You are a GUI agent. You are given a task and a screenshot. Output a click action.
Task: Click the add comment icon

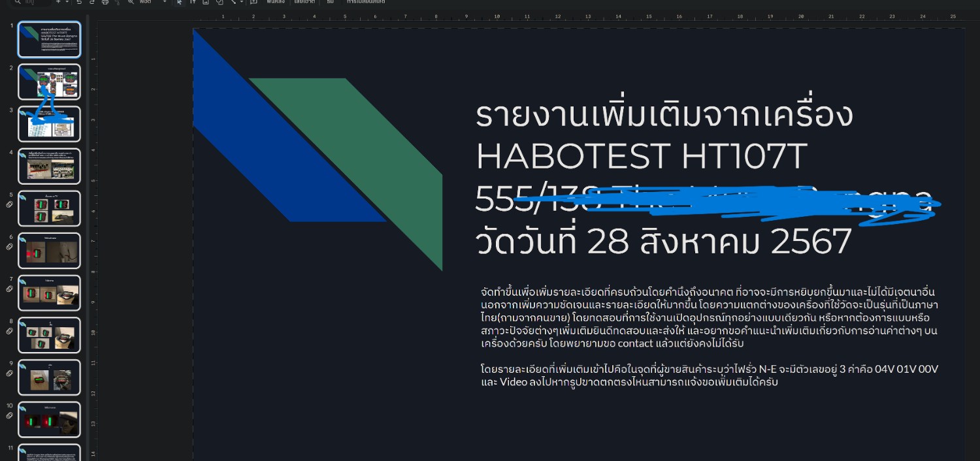tap(253, 2)
